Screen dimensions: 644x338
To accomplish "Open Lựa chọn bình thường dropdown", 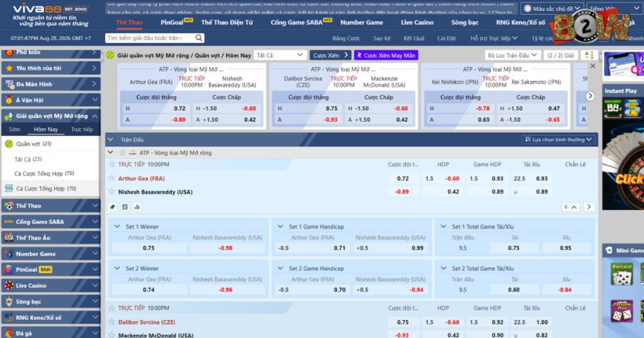I will 558,140.
